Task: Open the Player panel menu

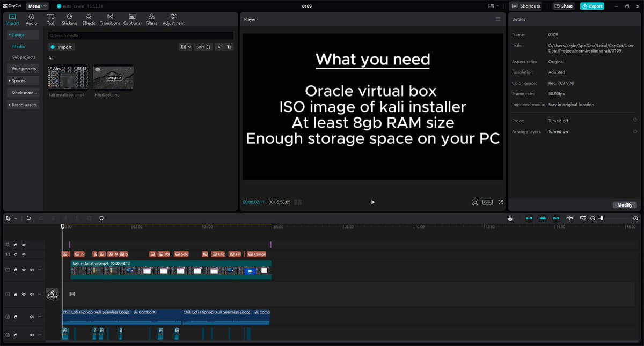Action: pyautogui.click(x=497, y=19)
